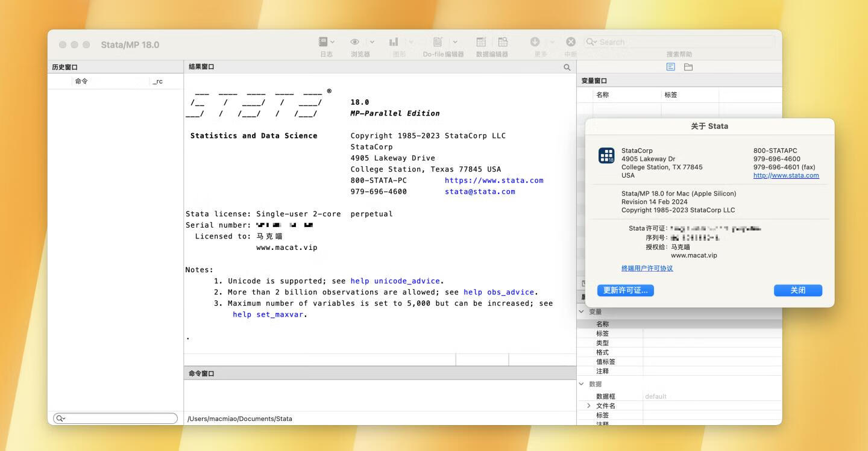The image size is (868, 451).
Task: Open the 终端用户许可协议 link
Action: pos(647,269)
